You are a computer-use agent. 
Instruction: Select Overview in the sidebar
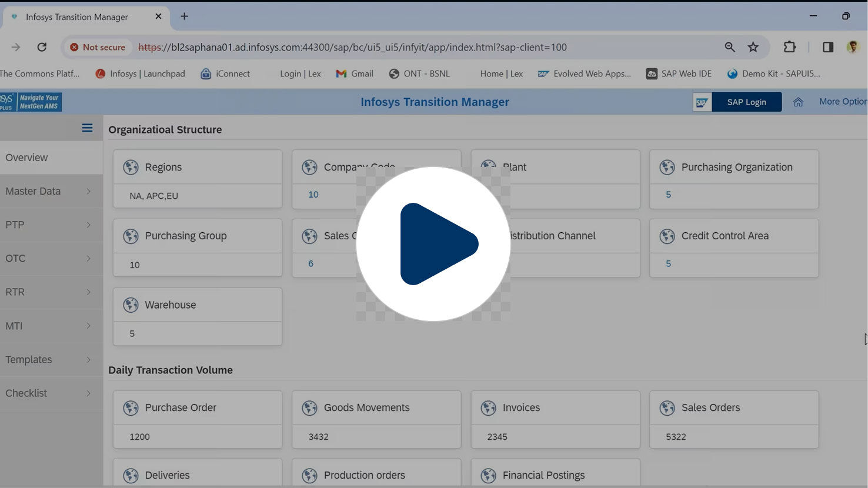click(51, 158)
